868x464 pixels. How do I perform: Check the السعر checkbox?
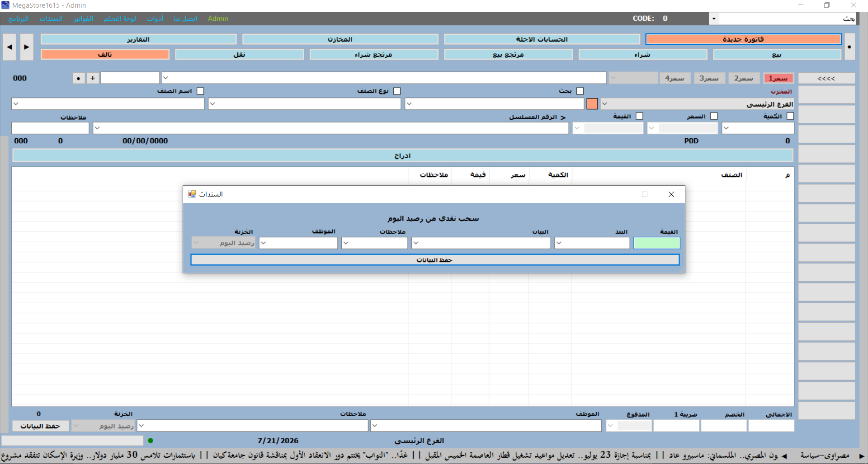[x=714, y=116]
